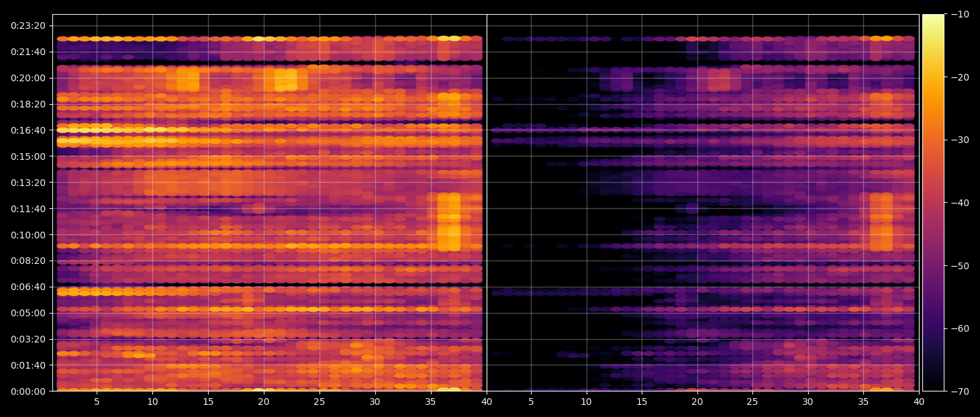This screenshot has height=417, width=980.
Task: Select x-axis label 30 under right heatmap
Action: 807,402
